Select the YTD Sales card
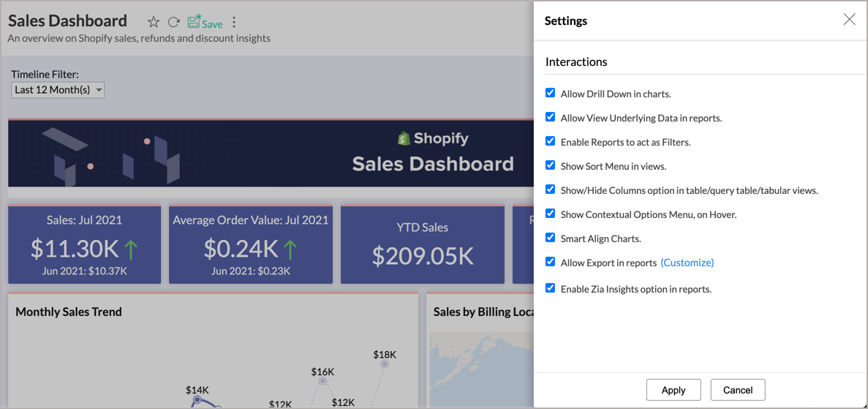868x409 pixels. [423, 244]
